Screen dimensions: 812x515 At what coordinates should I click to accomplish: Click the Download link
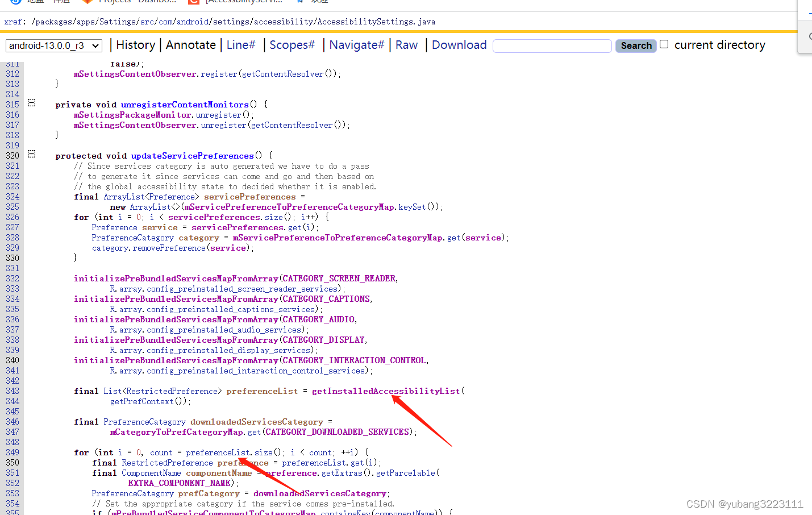tap(459, 44)
